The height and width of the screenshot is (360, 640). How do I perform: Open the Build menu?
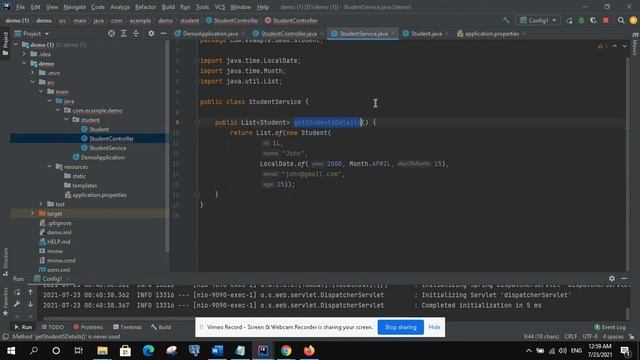pyautogui.click(x=168, y=7)
